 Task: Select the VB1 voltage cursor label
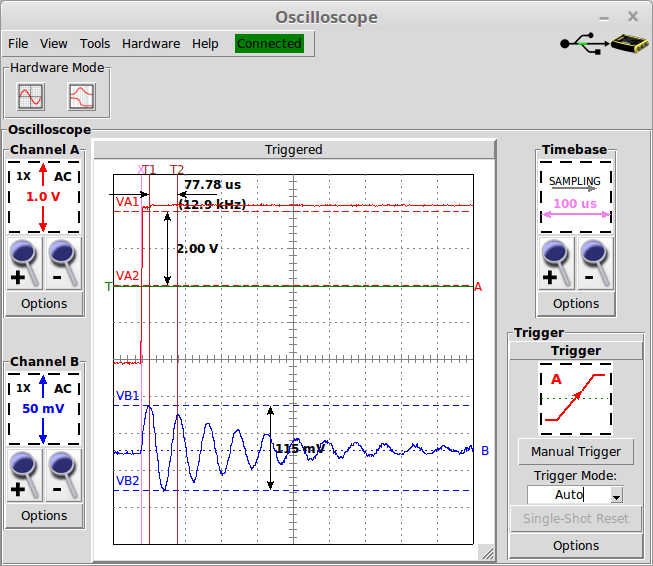click(x=127, y=396)
